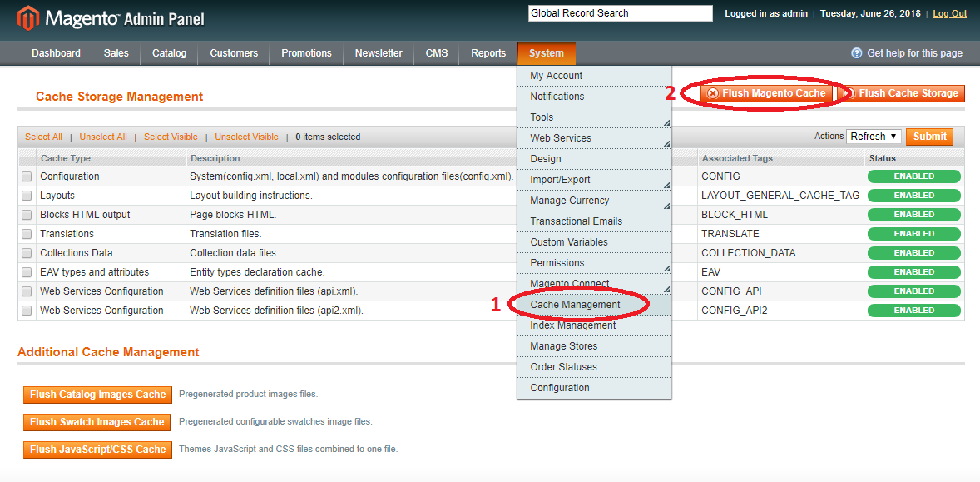980x482 pixels.
Task: Click the Unselect Visible link
Action: click(246, 137)
